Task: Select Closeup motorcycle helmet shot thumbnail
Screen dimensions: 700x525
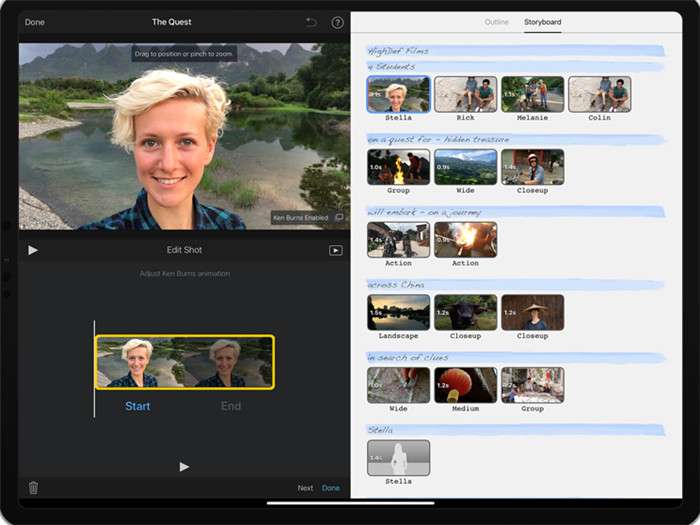Action: click(532, 167)
